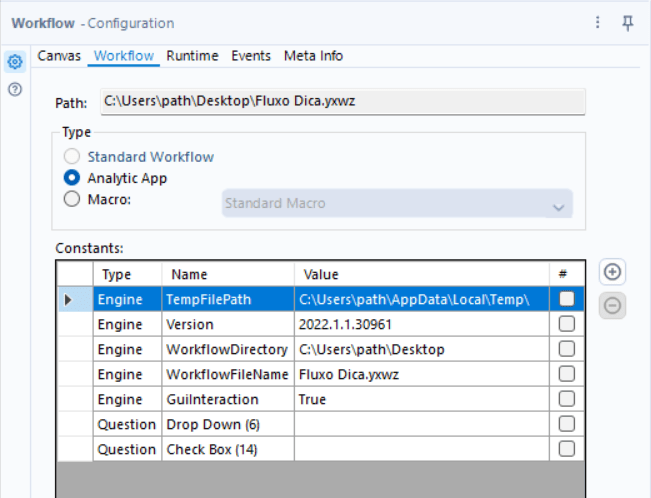Toggle the checkbox for GuiInteraction row
The image size is (651, 498).
click(567, 399)
